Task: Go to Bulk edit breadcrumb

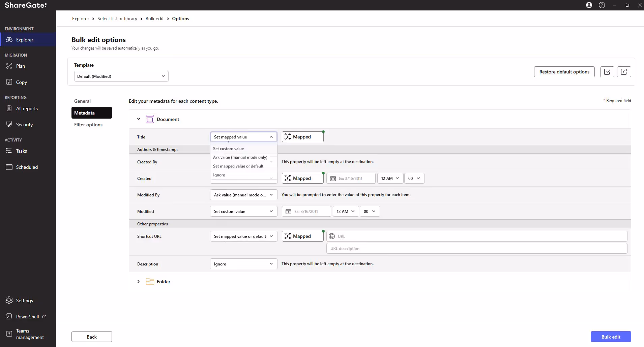Action: [155, 19]
